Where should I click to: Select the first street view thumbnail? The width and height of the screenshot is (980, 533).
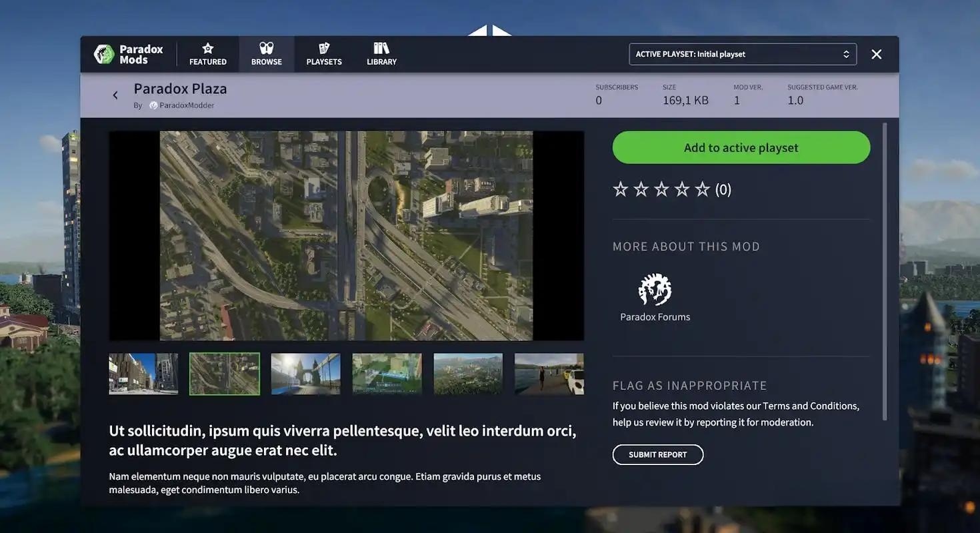pos(143,374)
